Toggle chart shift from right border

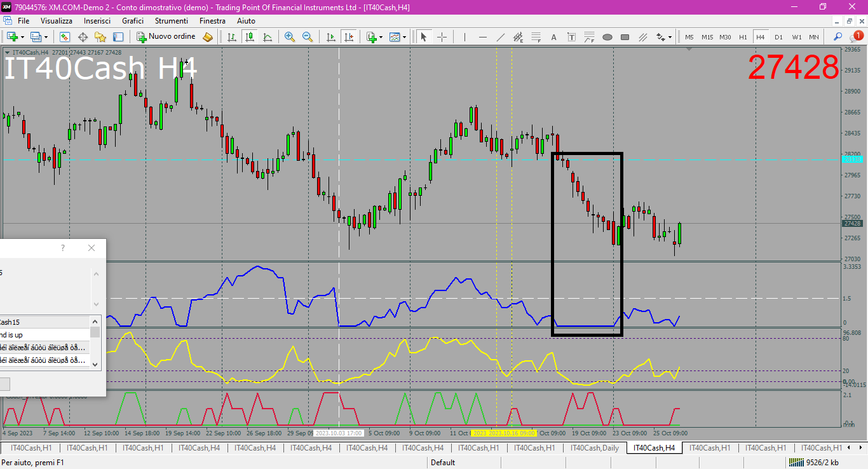coord(348,37)
